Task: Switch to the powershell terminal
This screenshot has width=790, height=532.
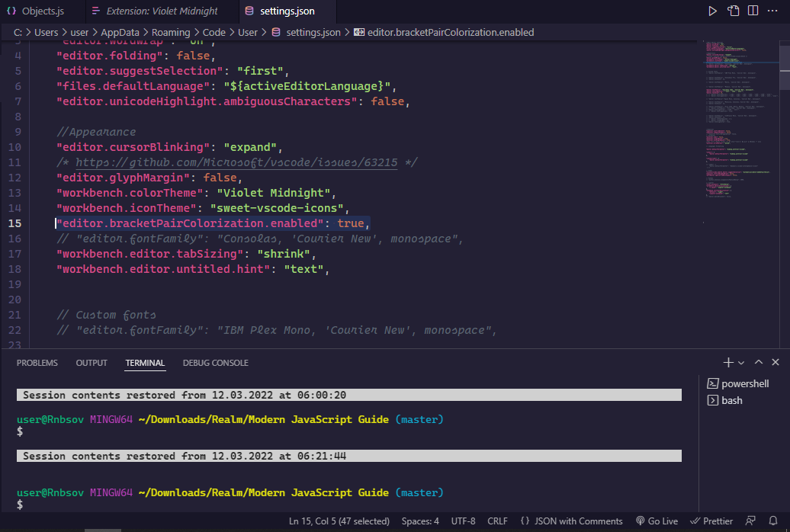Action: (739, 383)
